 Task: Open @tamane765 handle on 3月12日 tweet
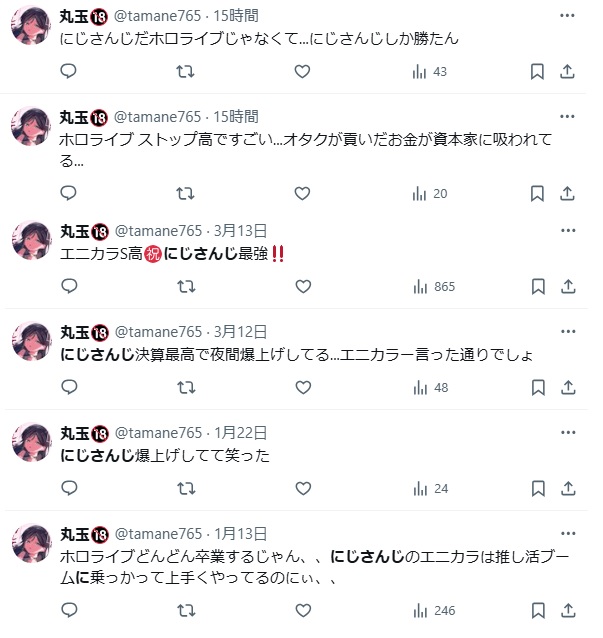158,331
